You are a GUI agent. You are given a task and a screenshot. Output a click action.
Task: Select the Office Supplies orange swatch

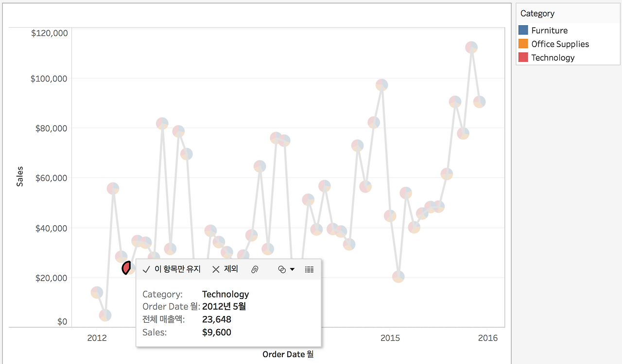(x=523, y=44)
